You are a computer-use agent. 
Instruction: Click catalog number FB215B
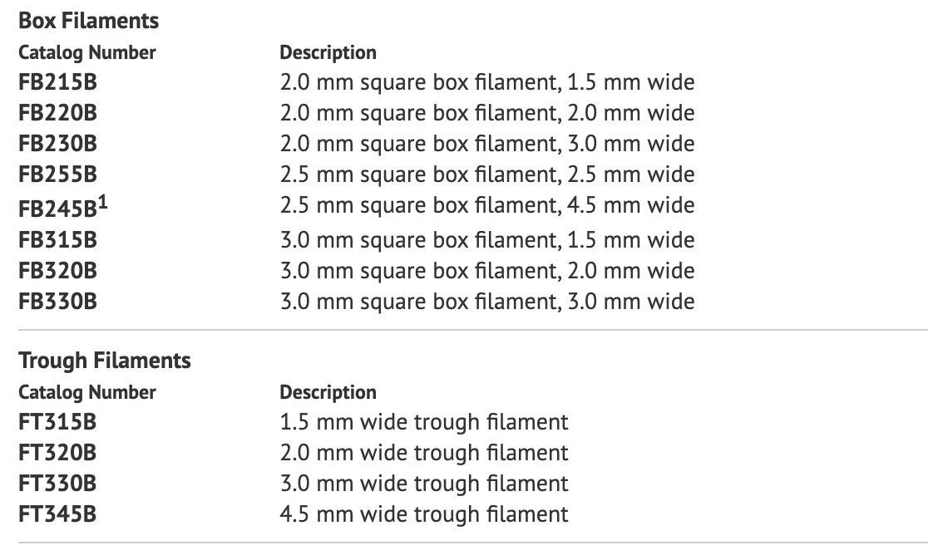57,82
